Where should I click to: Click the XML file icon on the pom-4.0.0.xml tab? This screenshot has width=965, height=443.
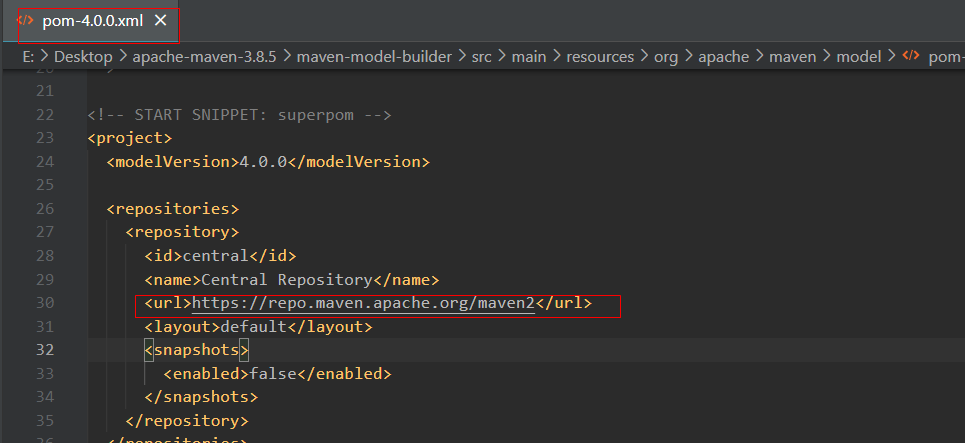tap(26, 20)
